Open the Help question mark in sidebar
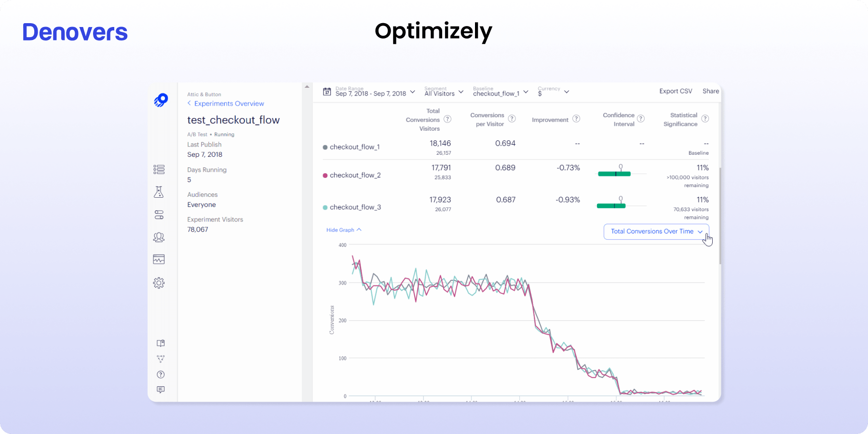 pos(161,375)
